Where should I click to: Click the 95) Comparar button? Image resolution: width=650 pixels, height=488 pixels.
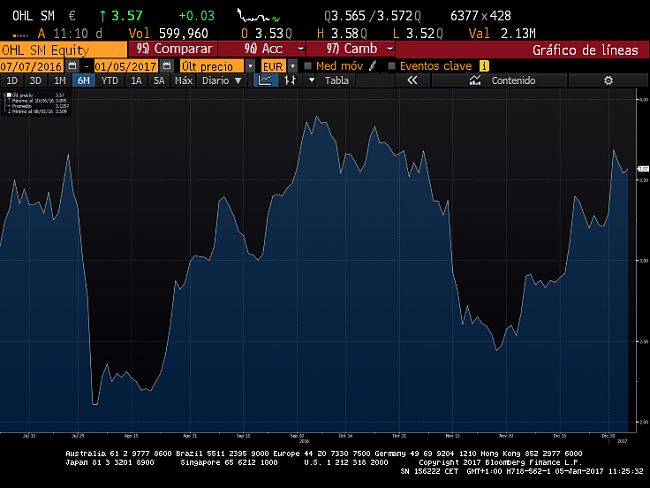point(173,49)
